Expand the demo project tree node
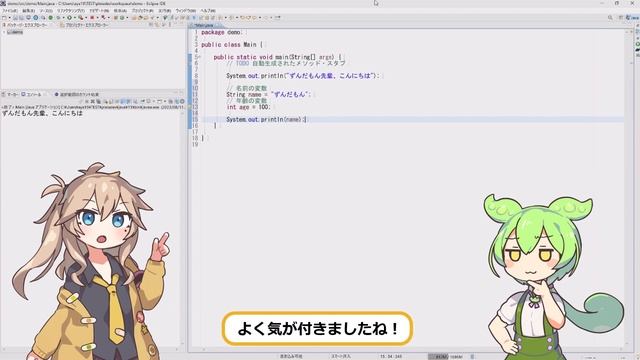 4,32
